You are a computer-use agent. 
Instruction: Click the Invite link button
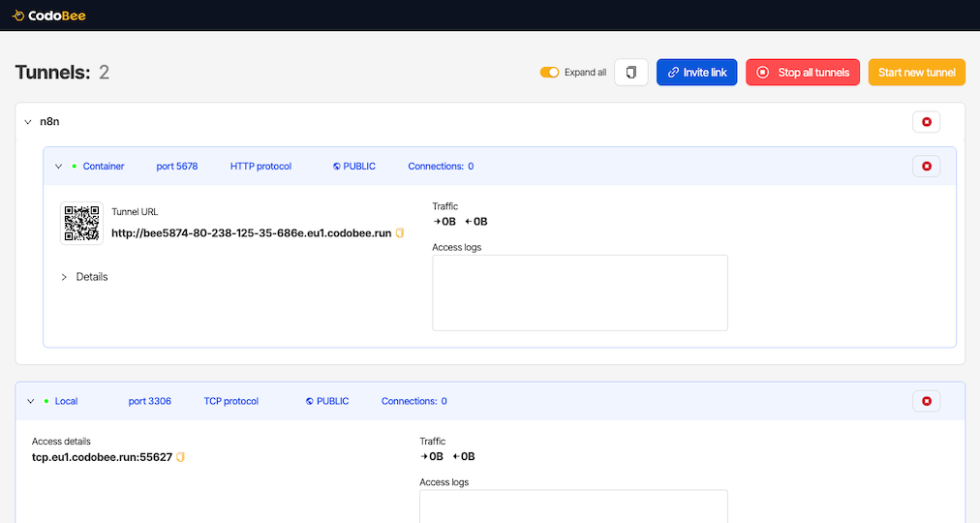696,73
